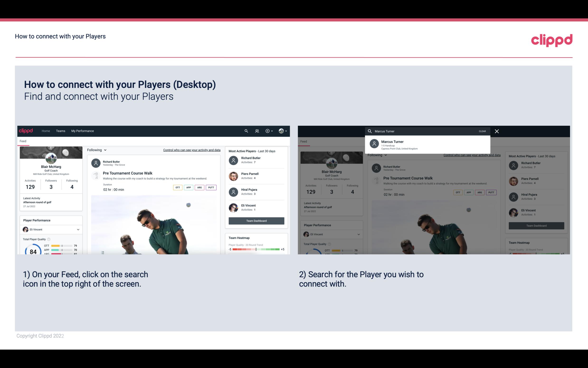Click the clear button in search bar
The image size is (588, 368).
tap(482, 131)
